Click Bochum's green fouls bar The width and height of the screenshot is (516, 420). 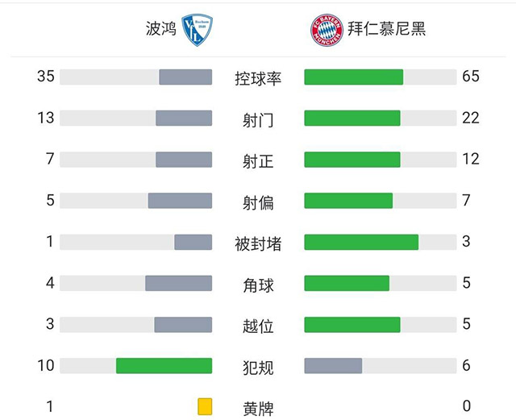tap(164, 366)
